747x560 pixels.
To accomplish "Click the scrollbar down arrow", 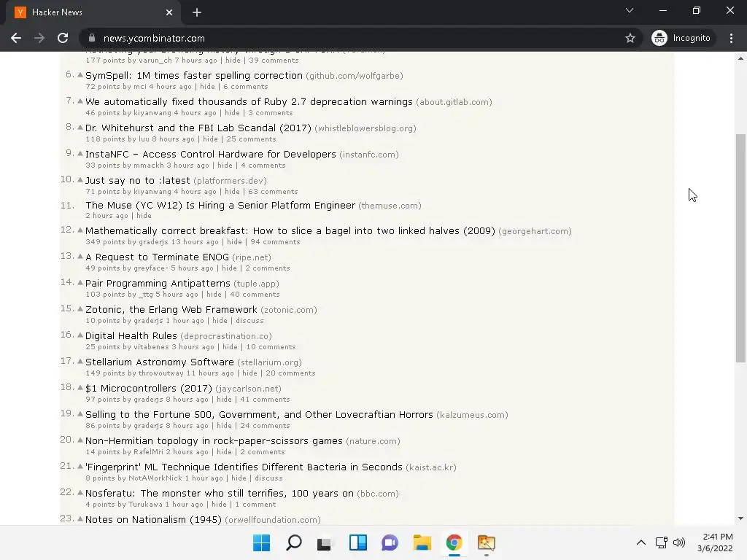I will point(740,518).
